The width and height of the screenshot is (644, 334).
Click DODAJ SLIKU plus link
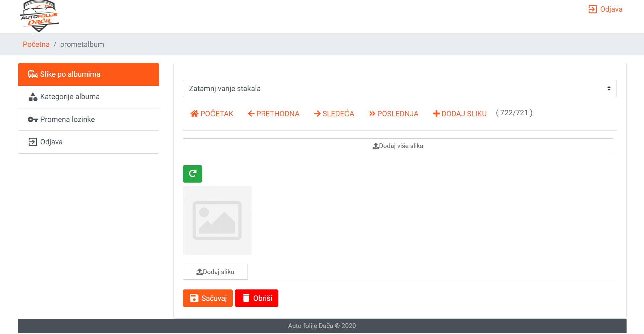point(460,114)
